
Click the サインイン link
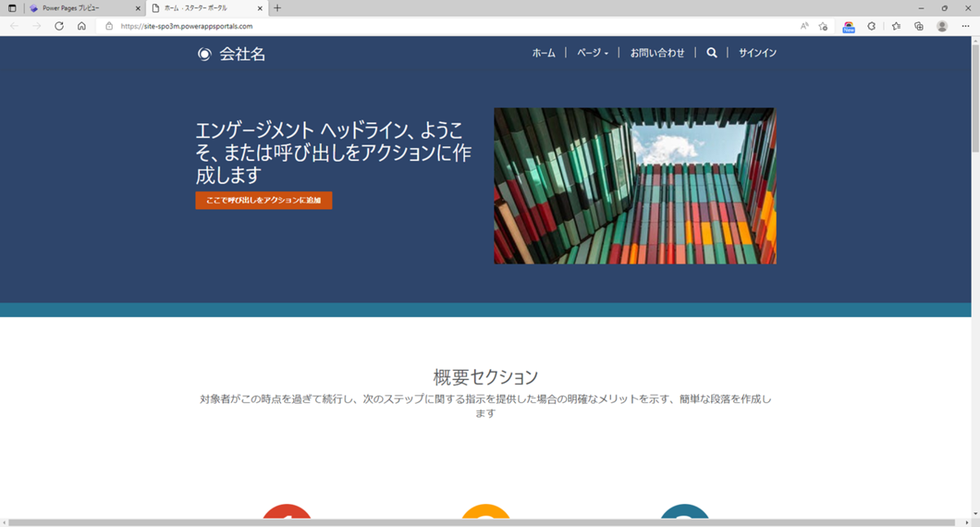coord(758,52)
